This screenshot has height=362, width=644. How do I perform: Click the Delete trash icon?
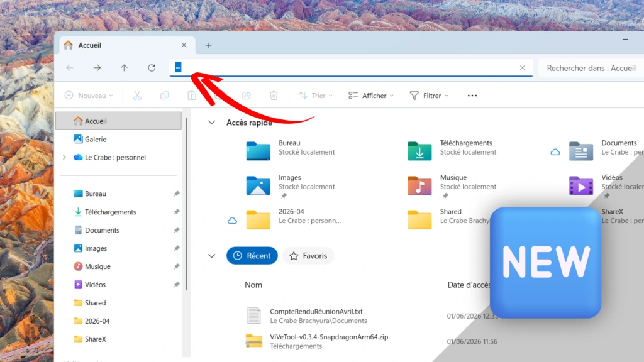pyautogui.click(x=274, y=96)
